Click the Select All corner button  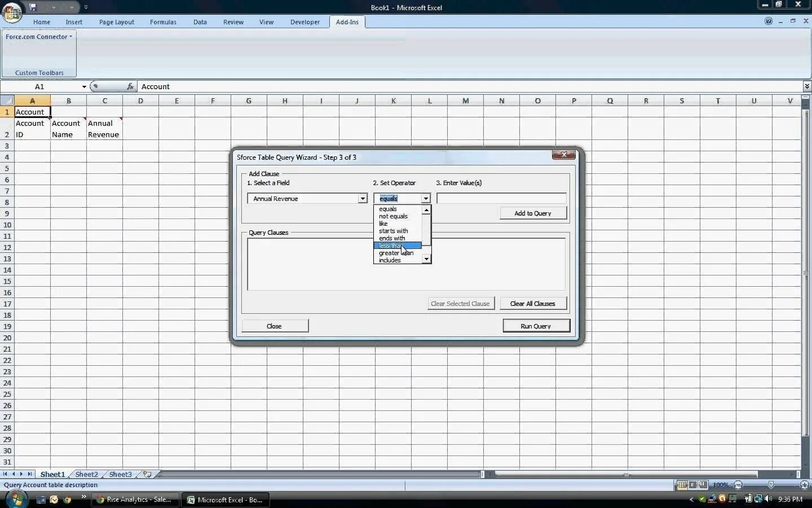pos(7,100)
